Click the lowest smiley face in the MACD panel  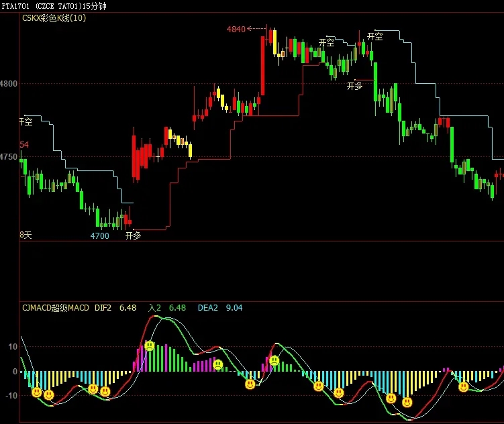point(407,402)
